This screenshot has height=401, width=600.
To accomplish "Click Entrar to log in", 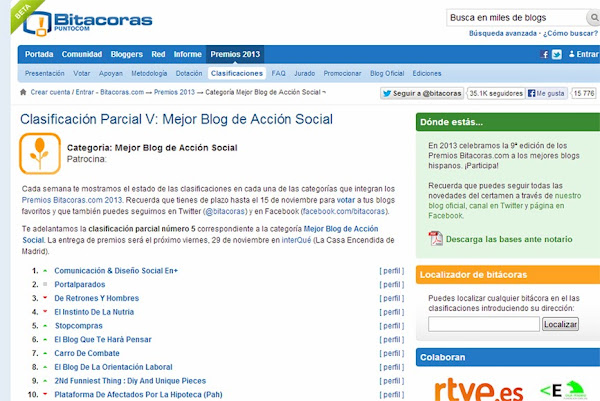I will click(584, 54).
